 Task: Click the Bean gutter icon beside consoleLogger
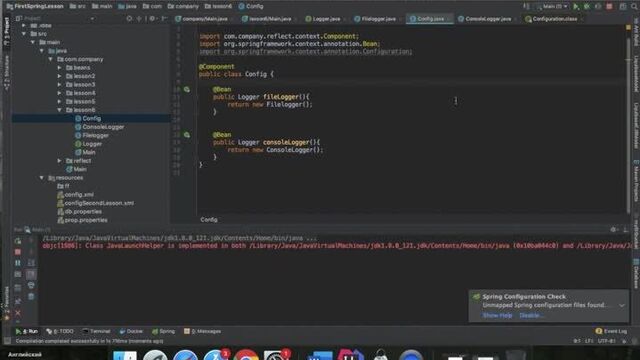[x=187, y=135]
